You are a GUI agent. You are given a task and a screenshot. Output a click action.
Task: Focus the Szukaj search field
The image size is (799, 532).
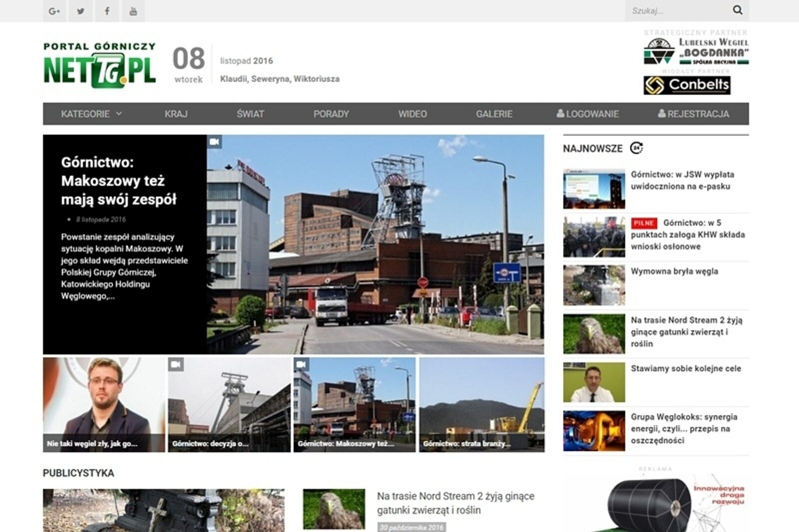(x=675, y=10)
